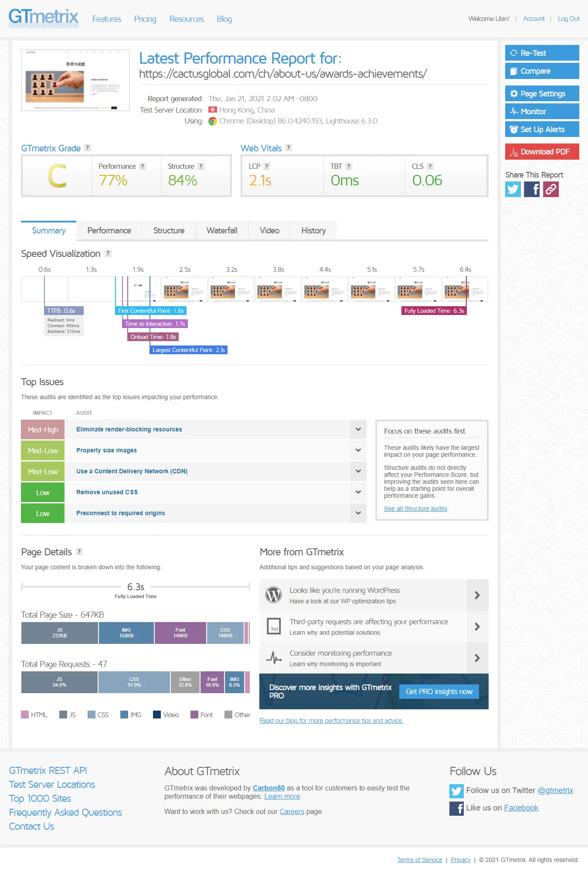
Task: Click the Monitor button
Action: point(542,112)
